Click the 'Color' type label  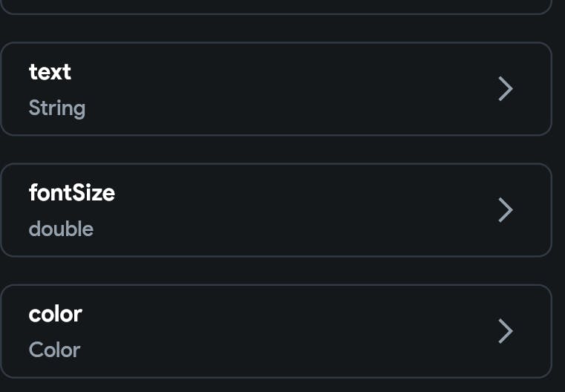pos(54,350)
